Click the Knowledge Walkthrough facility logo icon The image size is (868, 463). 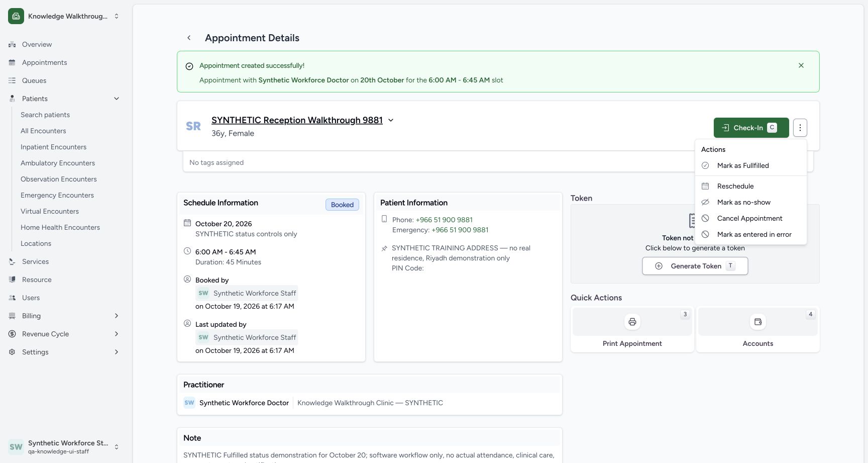[x=16, y=16]
